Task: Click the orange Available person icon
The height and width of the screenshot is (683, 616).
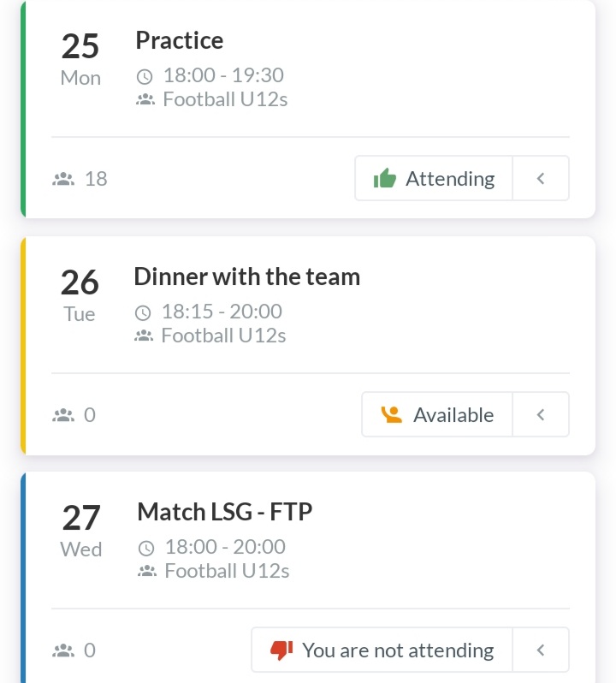Action: point(391,414)
